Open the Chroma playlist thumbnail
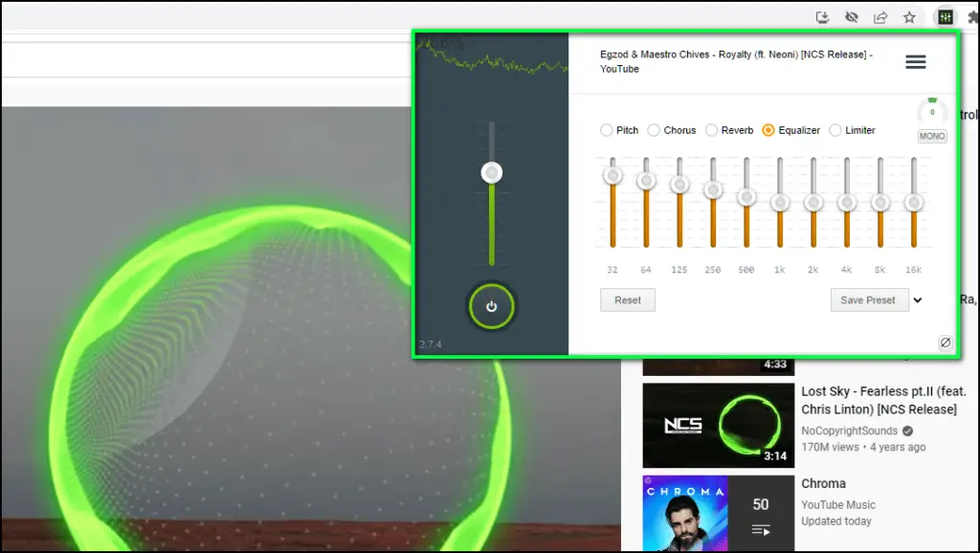The image size is (980, 553). (x=718, y=514)
